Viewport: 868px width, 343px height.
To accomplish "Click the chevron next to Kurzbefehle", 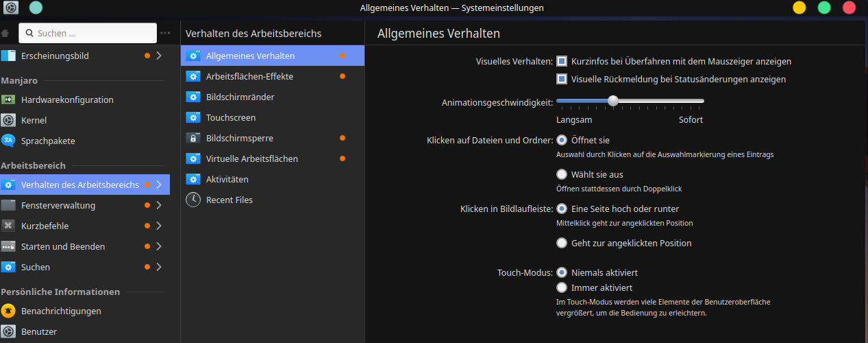I will coord(159,226).
